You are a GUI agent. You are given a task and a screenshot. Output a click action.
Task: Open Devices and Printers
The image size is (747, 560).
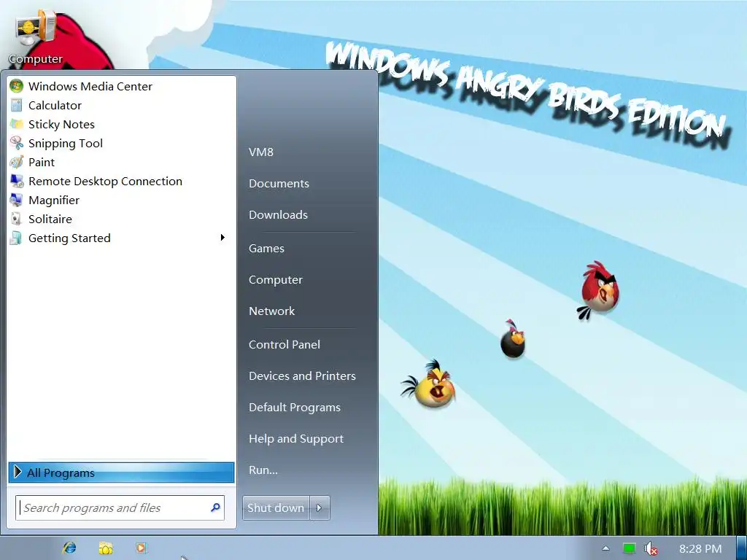tap(302, 376)
